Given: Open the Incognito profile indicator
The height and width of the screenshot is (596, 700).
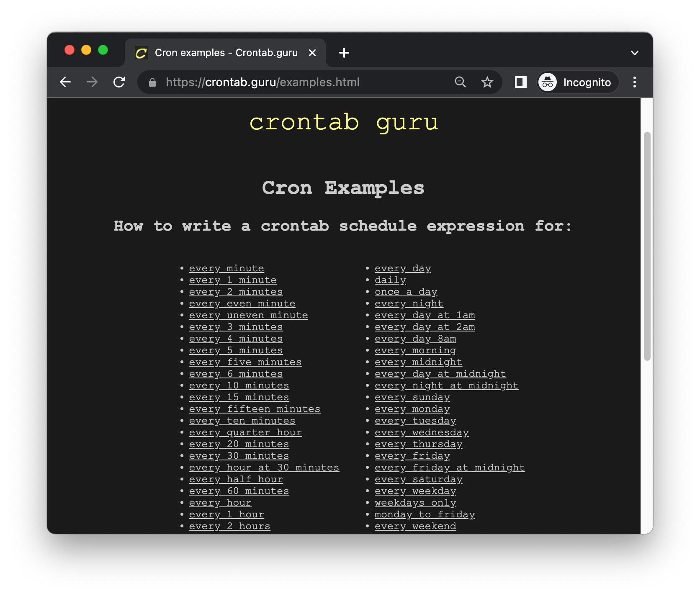Looking at the screenshot, I should (578, 82).
